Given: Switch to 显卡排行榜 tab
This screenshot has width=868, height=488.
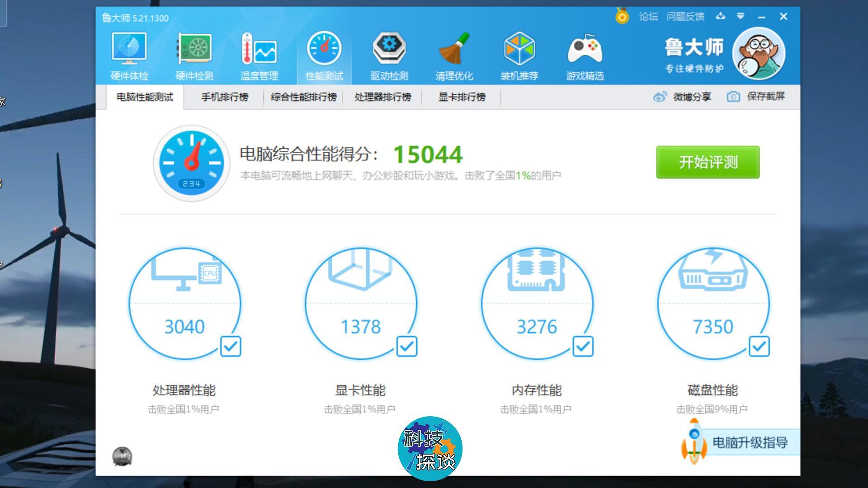Looking at the screenshot, I should click(x=462, y=97).
